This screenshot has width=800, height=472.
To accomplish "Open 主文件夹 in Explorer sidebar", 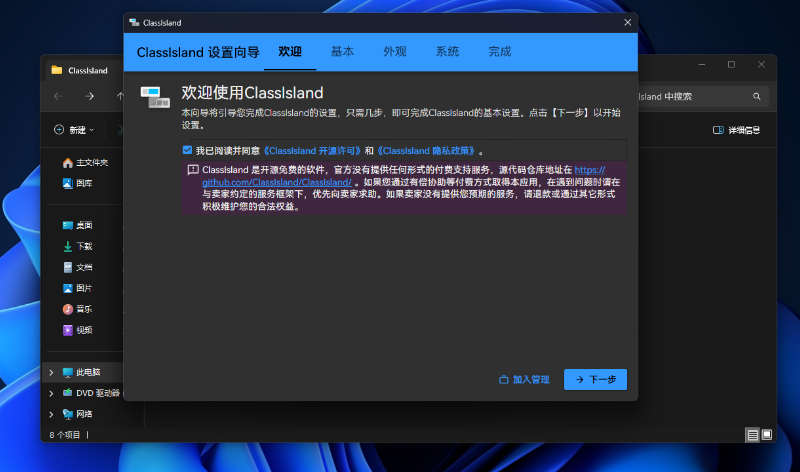I will pos(85,162).
